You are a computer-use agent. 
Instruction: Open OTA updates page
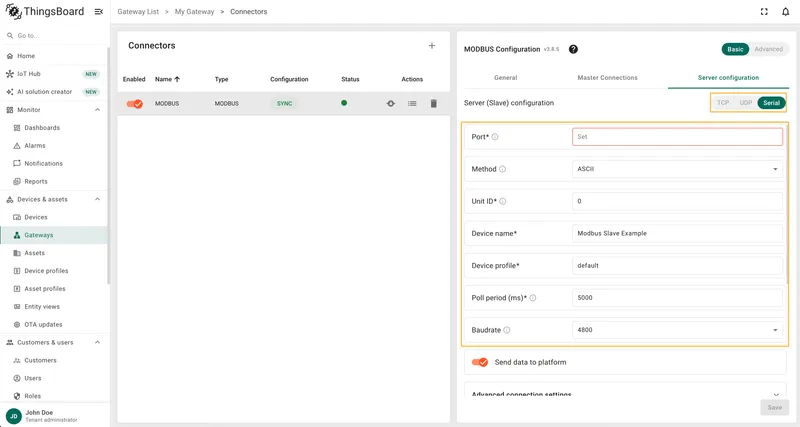coord(54,324)
